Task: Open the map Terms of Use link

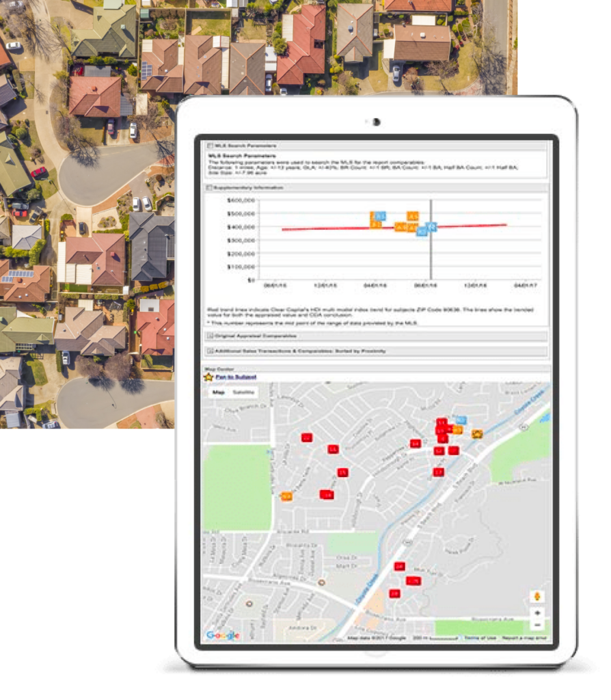Action: [480, 638]
